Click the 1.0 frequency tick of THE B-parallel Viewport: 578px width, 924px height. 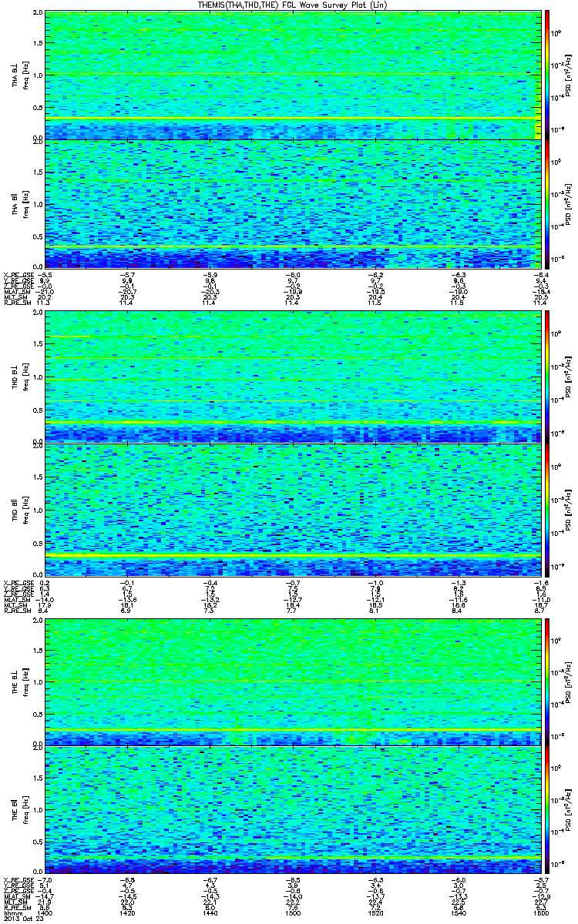click(x=38, y=810)
